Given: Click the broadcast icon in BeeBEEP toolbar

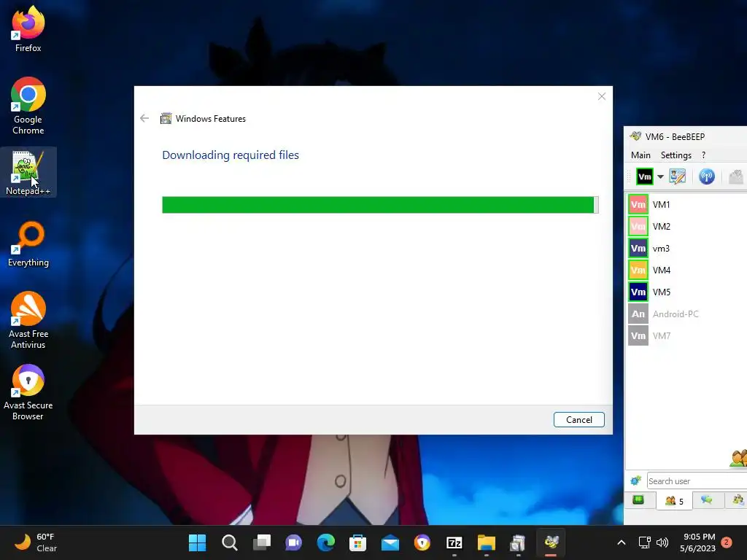Looking at the screenshot, I should [706, 176].
